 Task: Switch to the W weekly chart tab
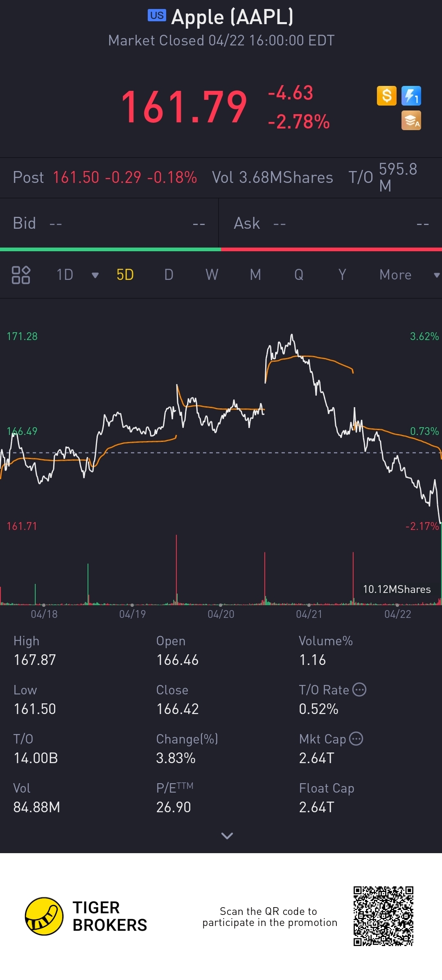(212, 275)
